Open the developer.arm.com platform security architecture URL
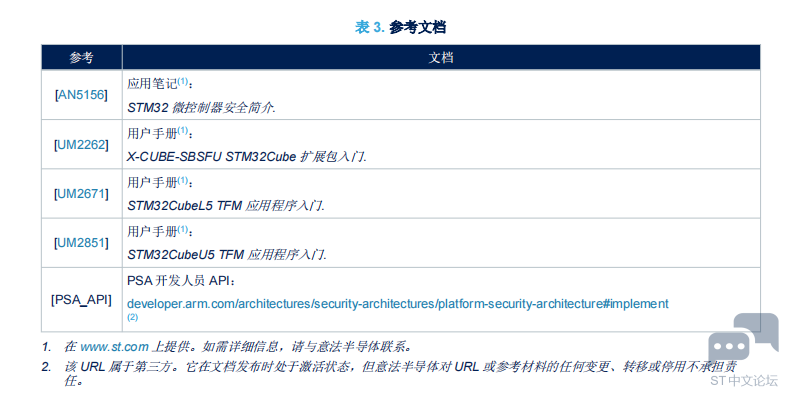This screenshot has width=787, height=396. (398, 304)
